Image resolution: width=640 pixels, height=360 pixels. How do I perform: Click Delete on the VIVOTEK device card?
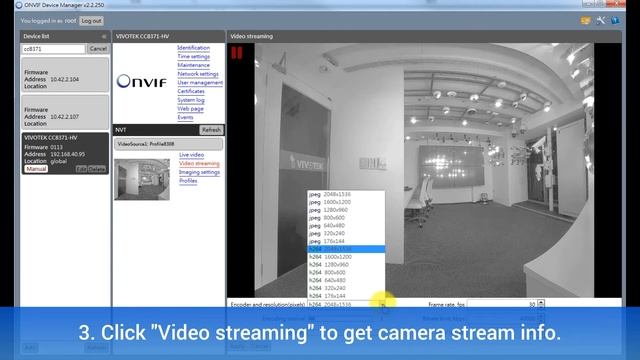point(97,169)
